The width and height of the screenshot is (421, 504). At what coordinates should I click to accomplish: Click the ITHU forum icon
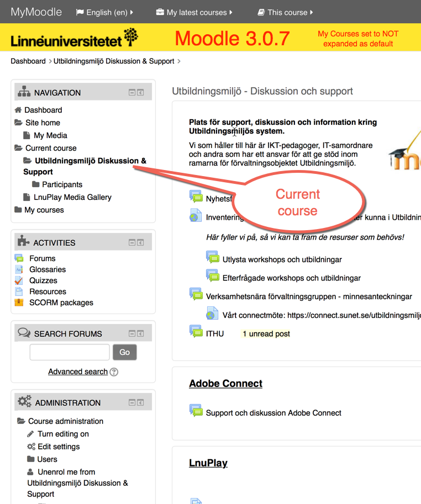(x=196, y=331)
